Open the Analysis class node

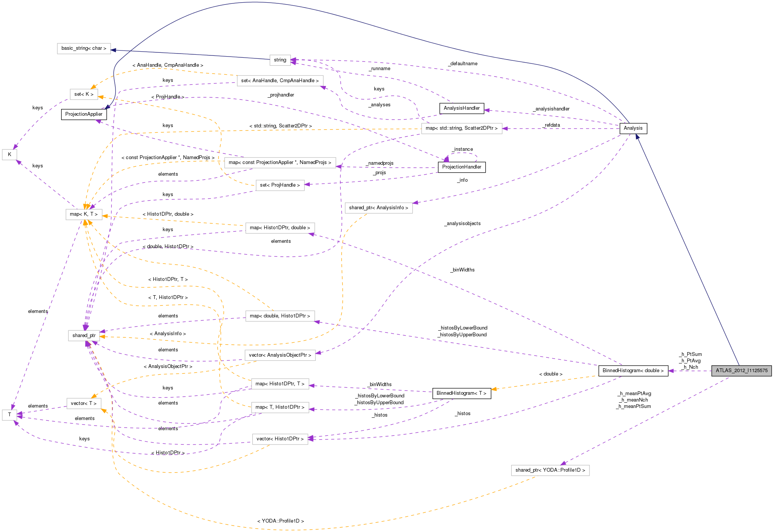pos(633,128)
